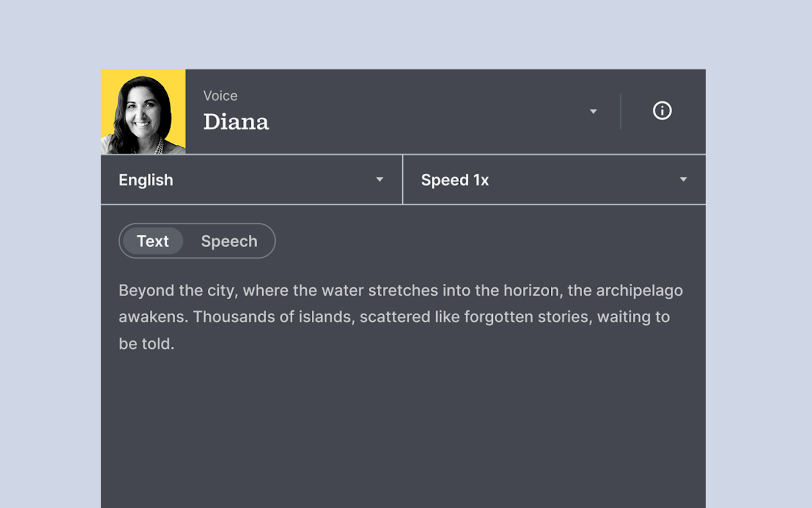Click the Speed dropdown chevron
Viewport: 812px width, 508px height.
coord(684,179)
